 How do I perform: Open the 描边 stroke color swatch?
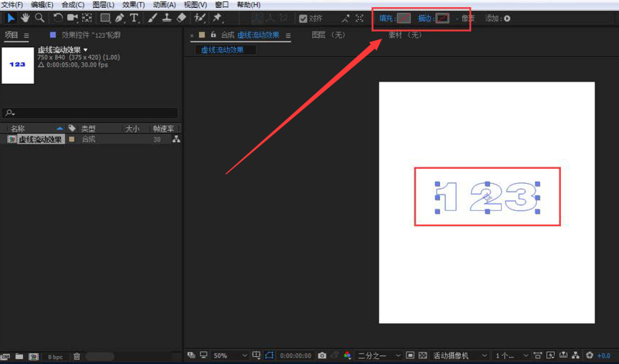pos(442,19)
